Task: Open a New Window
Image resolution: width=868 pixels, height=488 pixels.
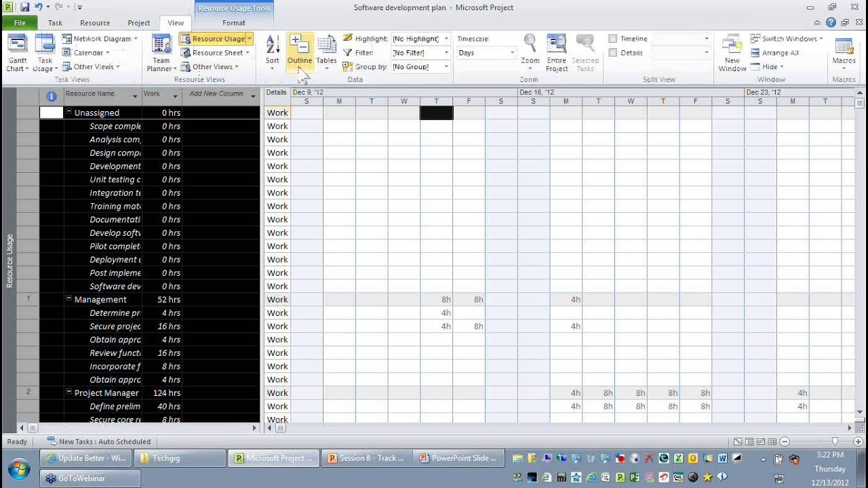Action: (732, 53)
